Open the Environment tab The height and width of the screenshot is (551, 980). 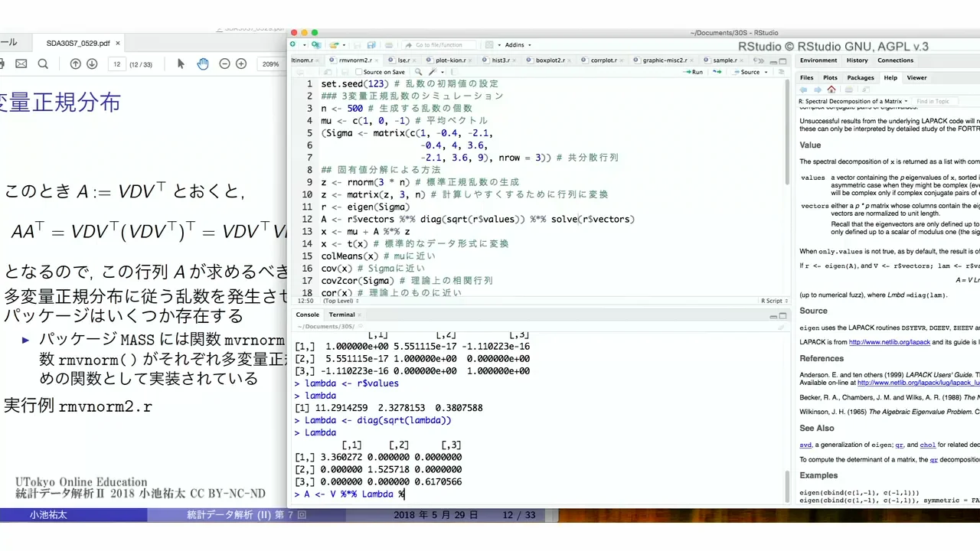click(x=818, y=60)
